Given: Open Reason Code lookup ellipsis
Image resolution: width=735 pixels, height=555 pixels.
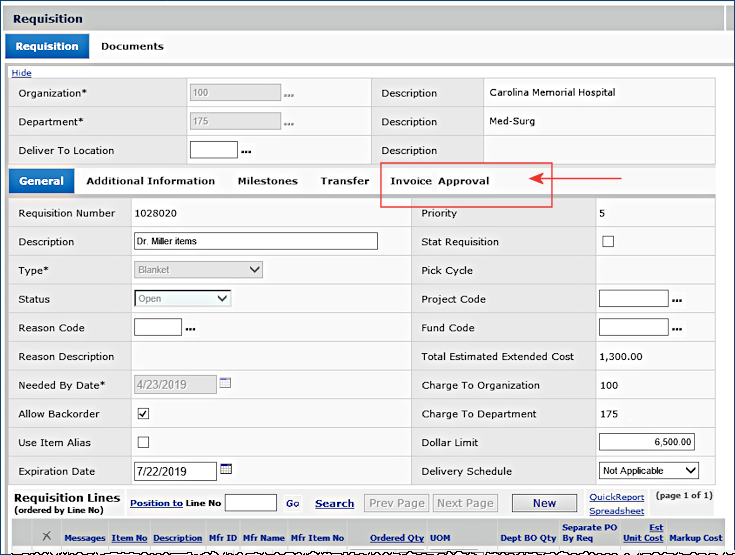Looking at the screenshot, I should tap(190, 330).
